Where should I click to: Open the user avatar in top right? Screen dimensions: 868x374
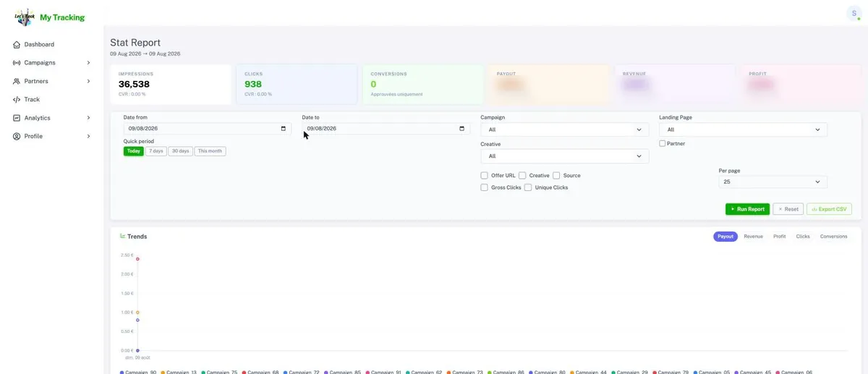coord(854,14)
